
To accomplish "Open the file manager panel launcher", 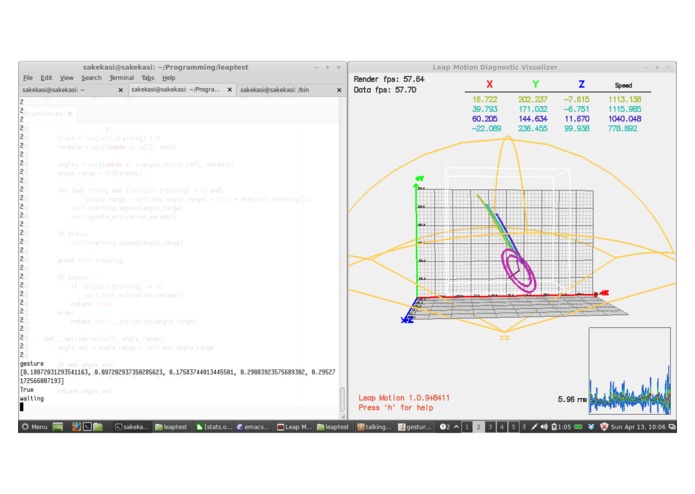I will pyautogui.click(x=98, y=427).
